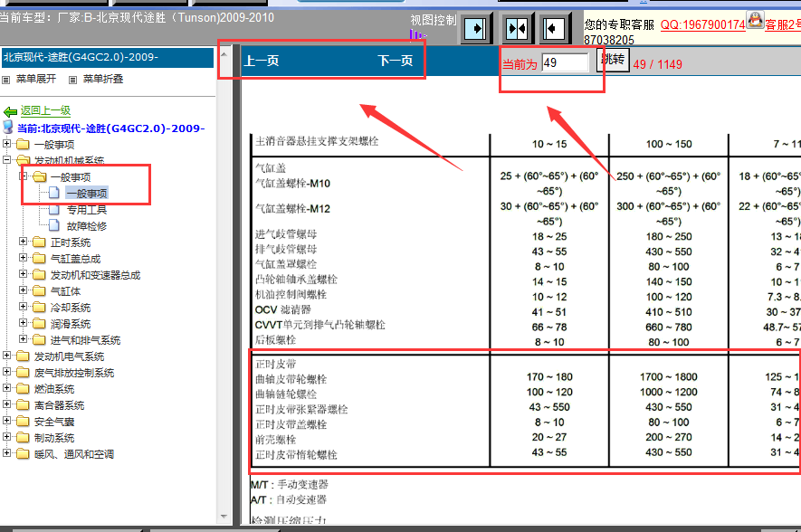801x532 pixels.
Task: Expand the 正时系统 tree node
Action: click(23, 241)
